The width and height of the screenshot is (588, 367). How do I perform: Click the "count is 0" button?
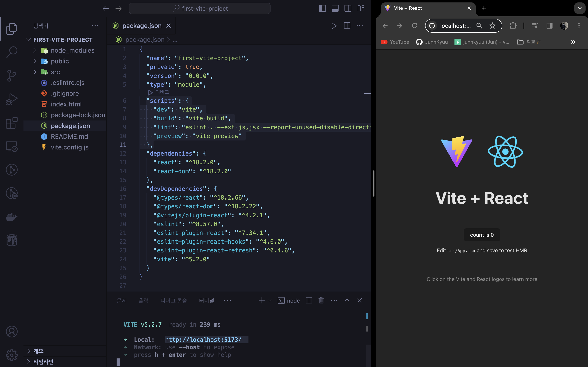482,235
